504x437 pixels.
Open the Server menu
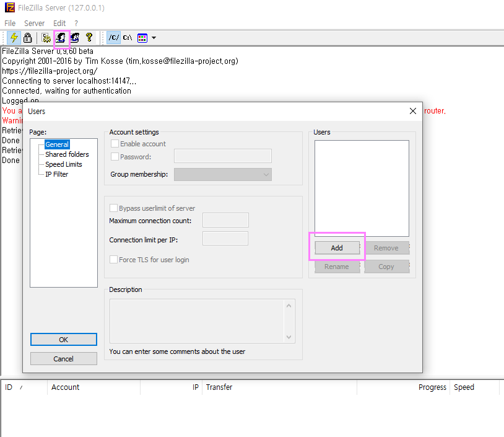click(x=35, y=23)
